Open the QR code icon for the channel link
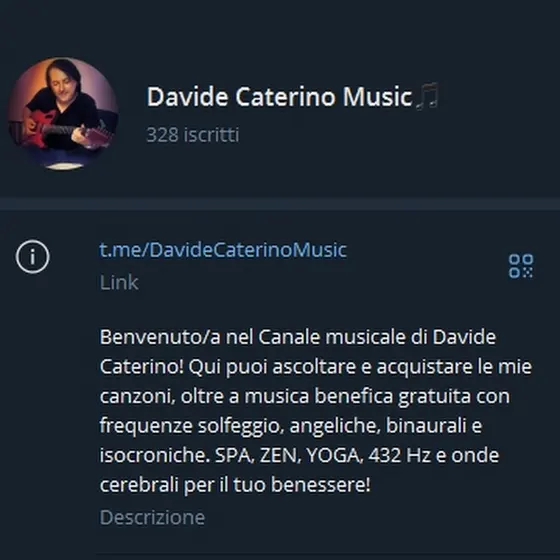The width and height of the screenshot is (560, 560). [x=521, y=266]
